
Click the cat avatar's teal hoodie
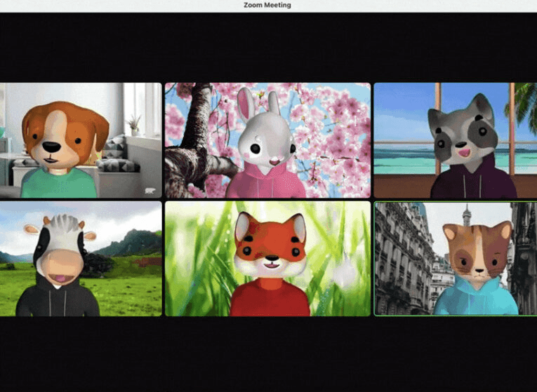point(475,297)
